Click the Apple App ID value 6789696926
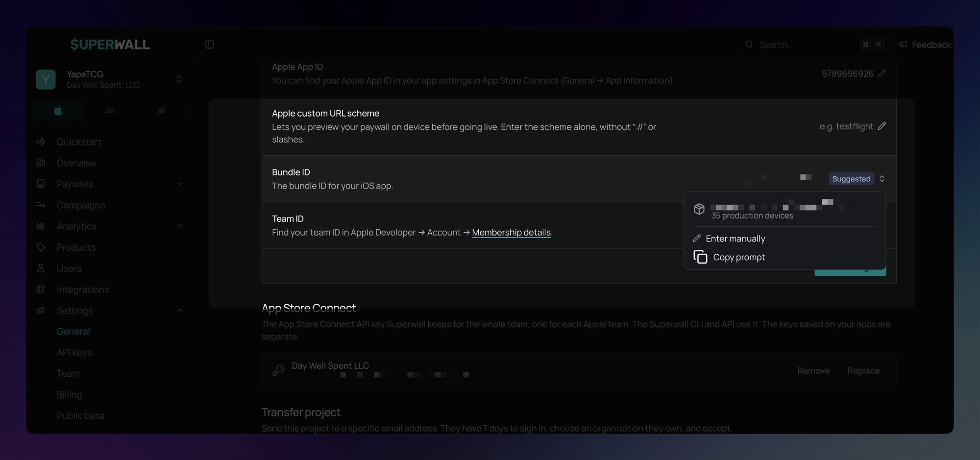This screenshot has width=980, height=460. tap(847, 73)
